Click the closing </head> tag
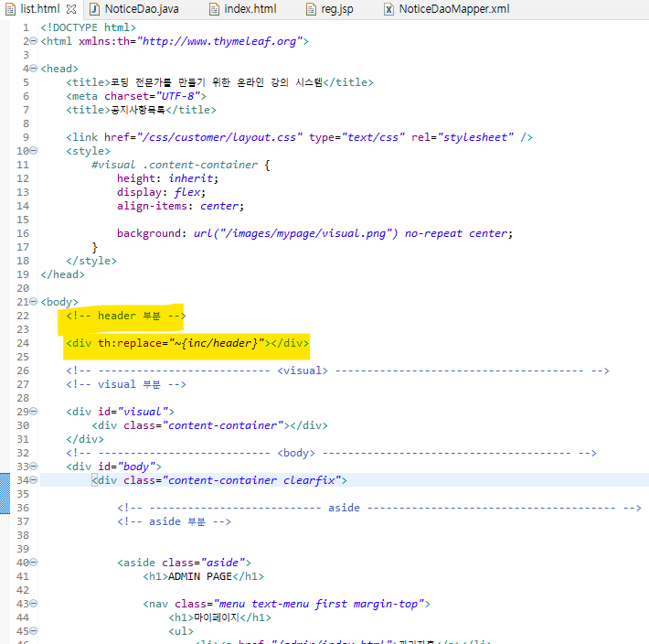 tap(62, 274)
